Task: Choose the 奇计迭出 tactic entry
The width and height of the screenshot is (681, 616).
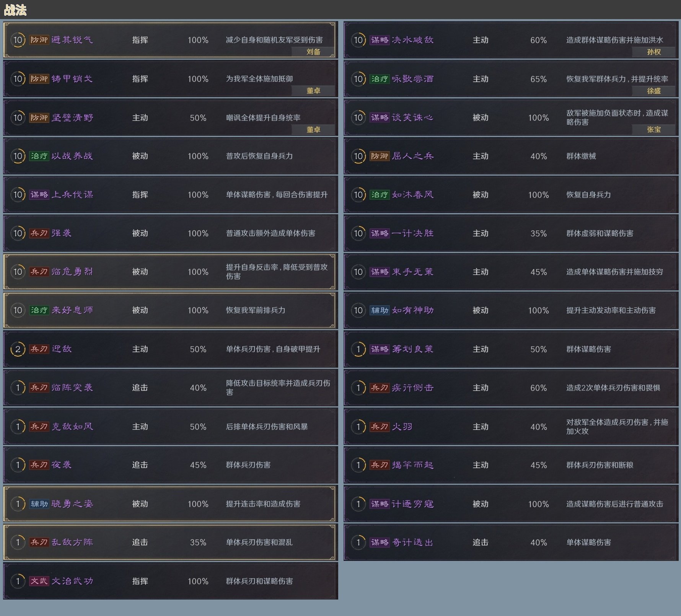Action: (510, 543)
